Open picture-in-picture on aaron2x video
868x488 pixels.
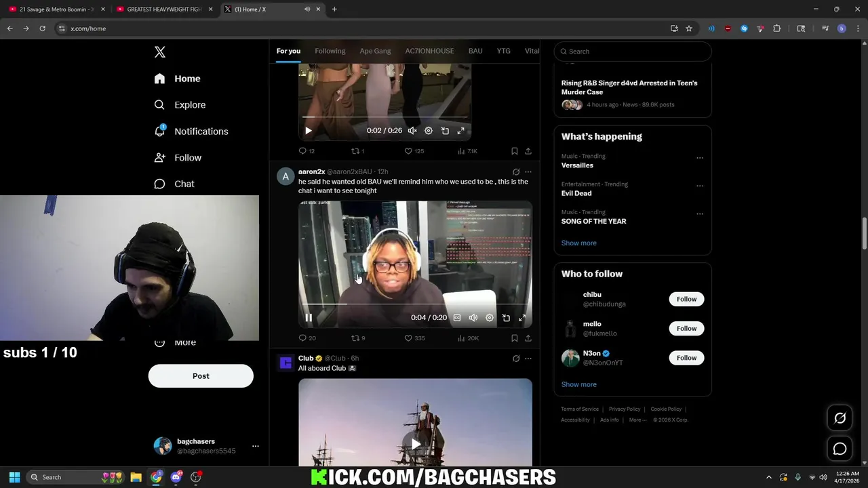pos(506,318)
